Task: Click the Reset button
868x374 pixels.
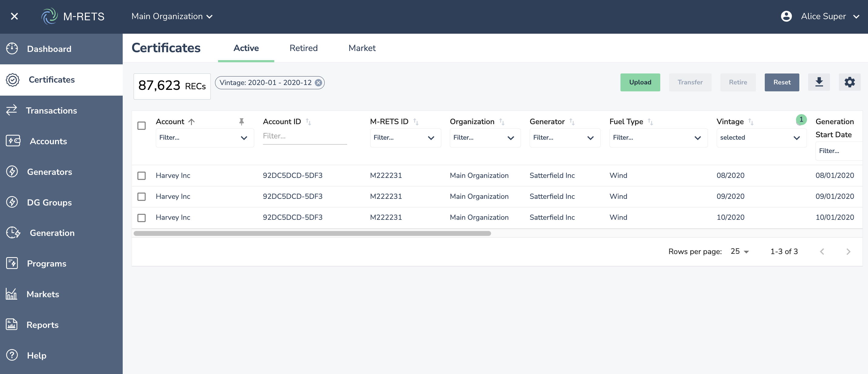Action: (x=781, y=82)
